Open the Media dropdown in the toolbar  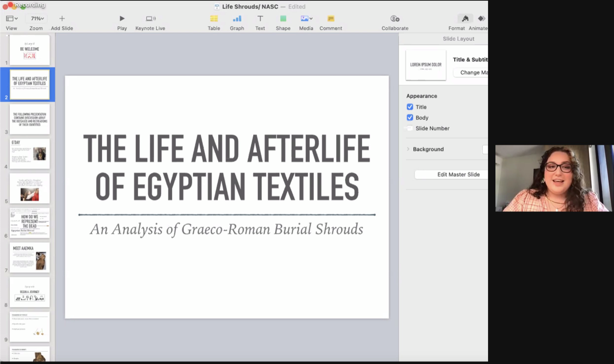pos(306,19)
